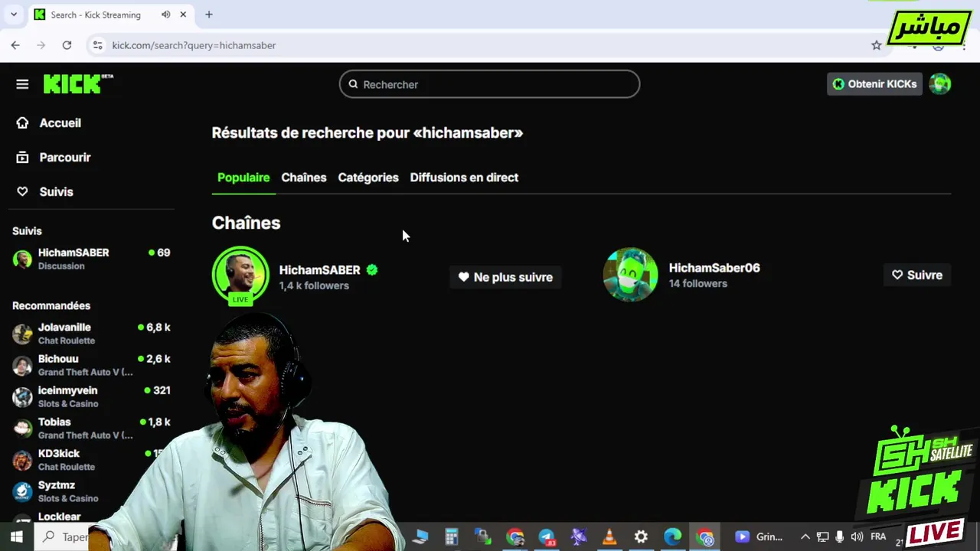Click Jolavanille avatar icon
The width and height of the screenshot is (980, 551).
(23, 334)
